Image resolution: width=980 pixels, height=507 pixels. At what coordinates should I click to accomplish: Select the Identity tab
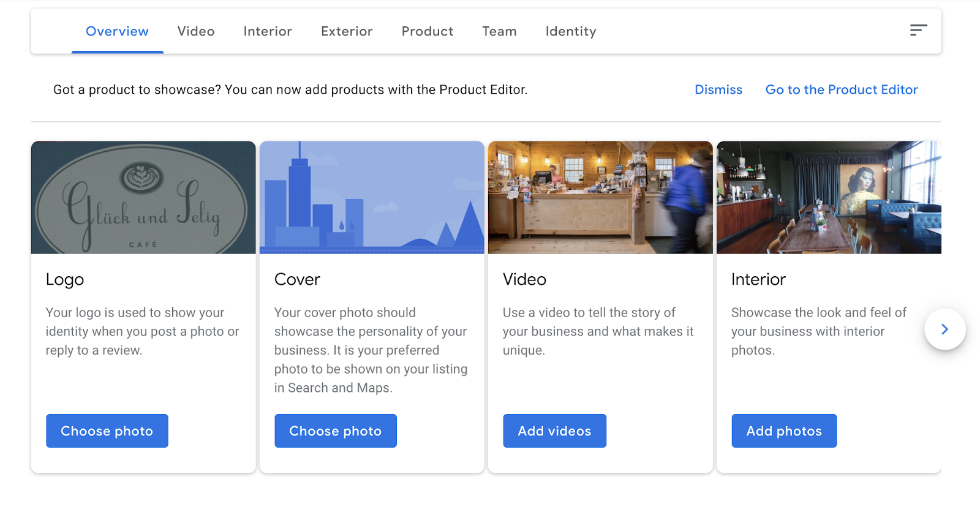[x=571, y=31]
